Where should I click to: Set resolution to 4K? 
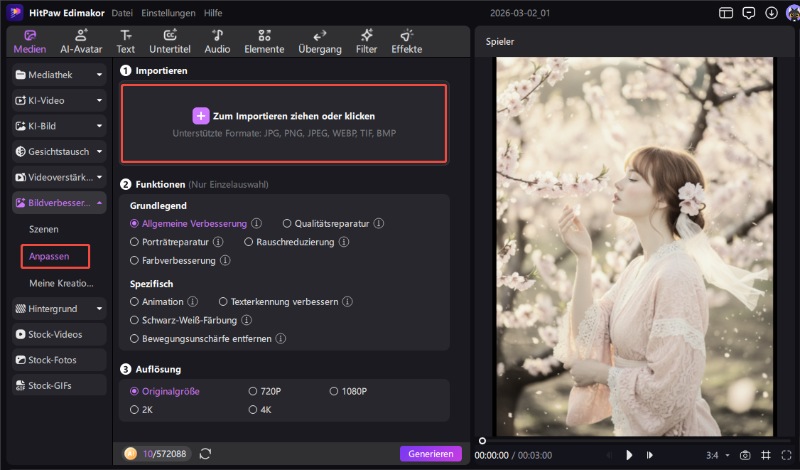pyautogui.click(x=253, y=409)
